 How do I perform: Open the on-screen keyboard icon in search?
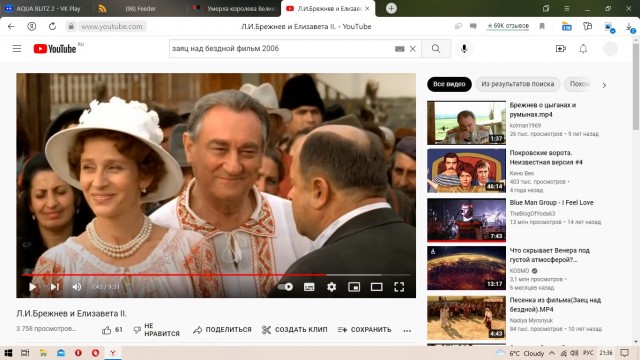[400, 49]
